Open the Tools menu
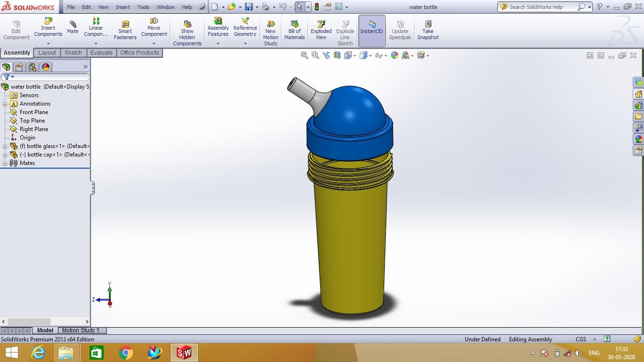This screenshot has width=644, height=362. pyautogui.click(x=143, y=7)
